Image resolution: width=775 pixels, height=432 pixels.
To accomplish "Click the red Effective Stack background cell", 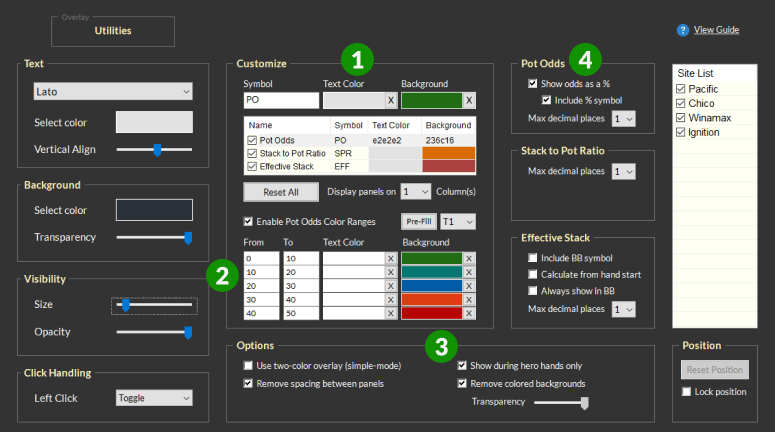I will 449,167.
